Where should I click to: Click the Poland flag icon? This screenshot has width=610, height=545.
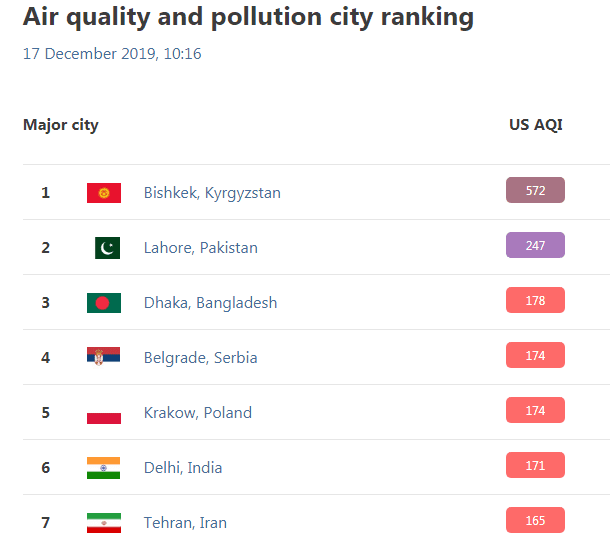104,413
